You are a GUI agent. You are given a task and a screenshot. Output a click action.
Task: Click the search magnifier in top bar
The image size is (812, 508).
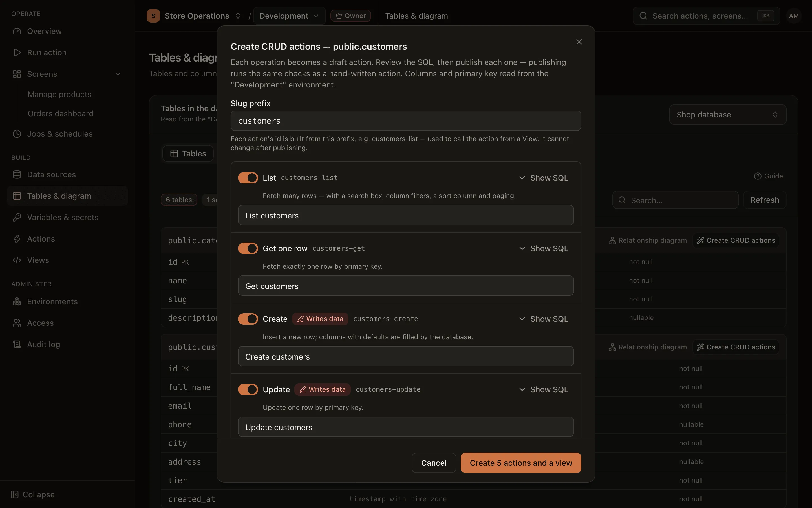[643, 16]
